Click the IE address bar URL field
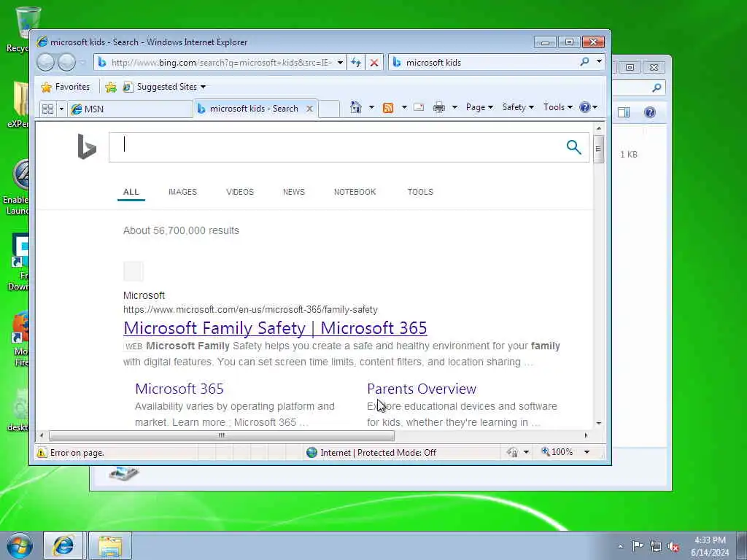 coord(221,63)
